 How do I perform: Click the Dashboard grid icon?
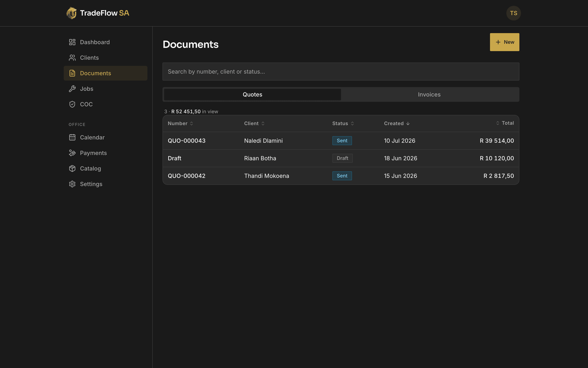[72, 42]
